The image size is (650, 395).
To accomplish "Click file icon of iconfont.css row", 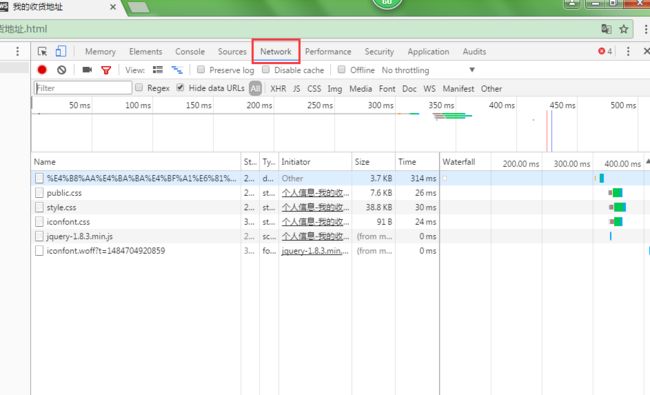I will [x=39, y=222].
